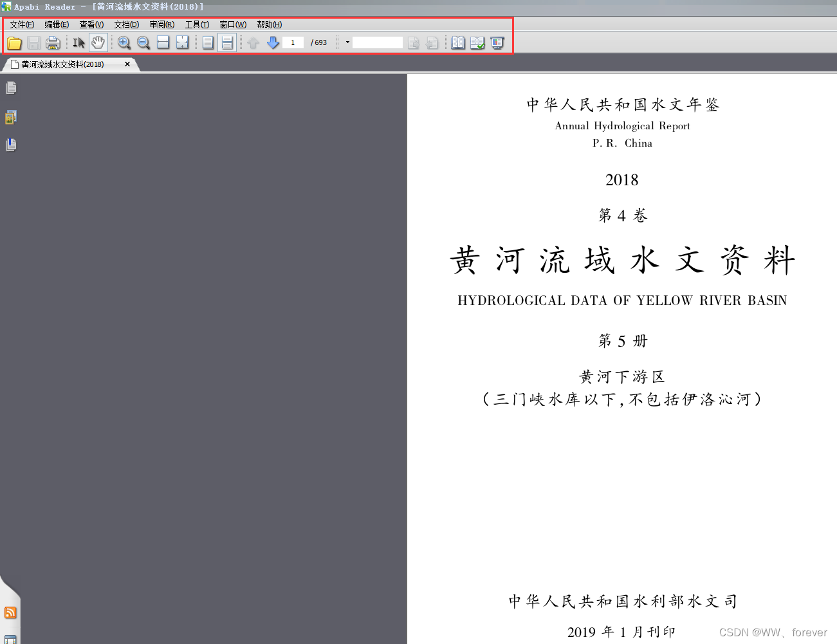The height and width of the screenshot is (644, 837).
Task: Select the 黄河流域水文资料(2018) document tab
Action: coord(62,64)
